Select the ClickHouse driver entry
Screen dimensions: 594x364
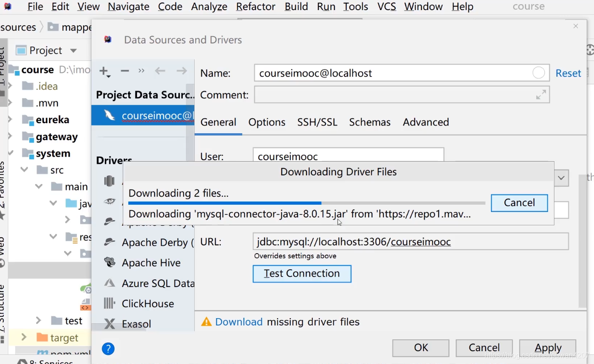tap(143, 303)
